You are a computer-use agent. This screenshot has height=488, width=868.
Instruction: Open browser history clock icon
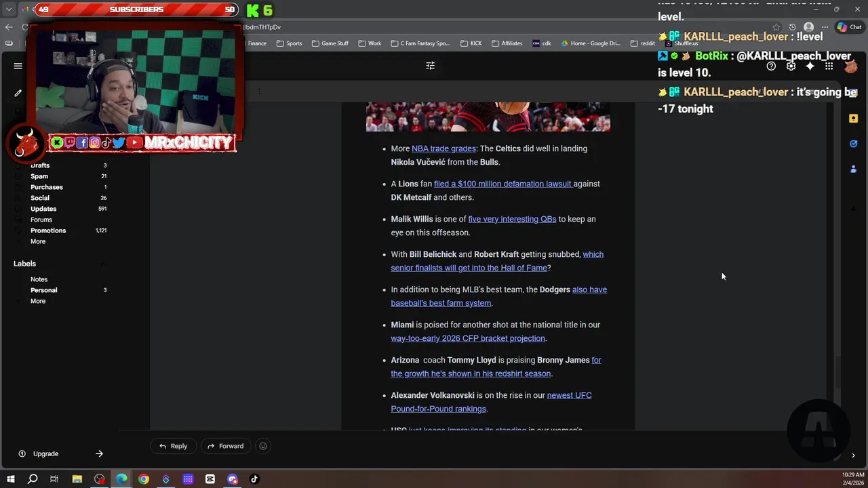point(792,27)
